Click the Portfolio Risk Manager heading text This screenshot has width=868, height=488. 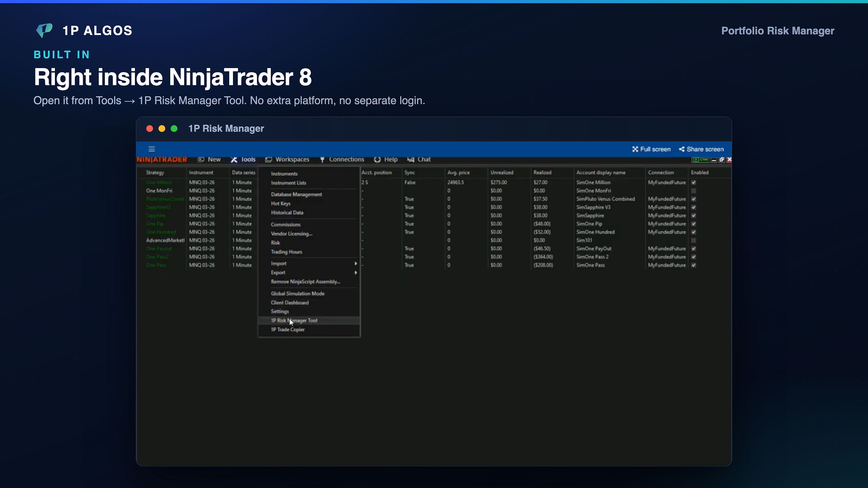click(x=777, y=31)
